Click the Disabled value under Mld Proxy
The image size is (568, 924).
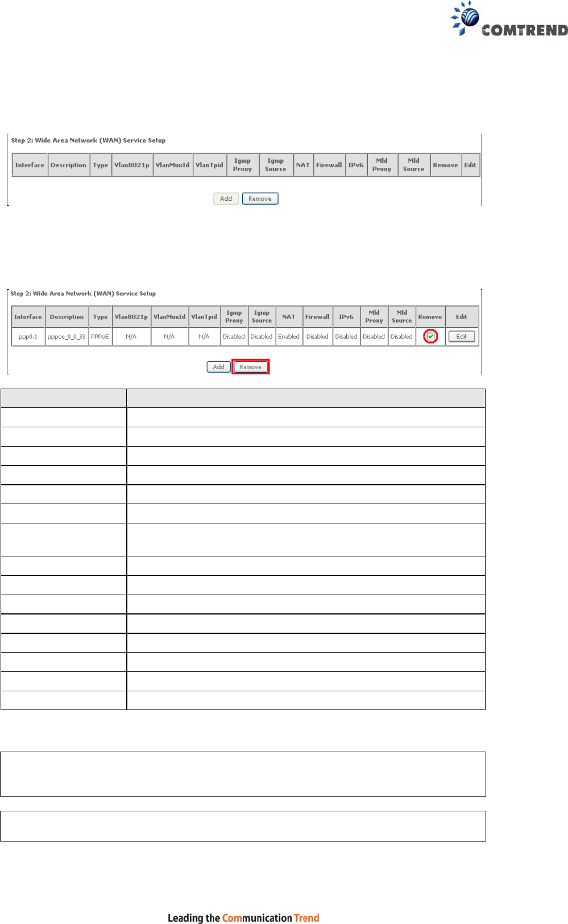(x=374, y=337)
